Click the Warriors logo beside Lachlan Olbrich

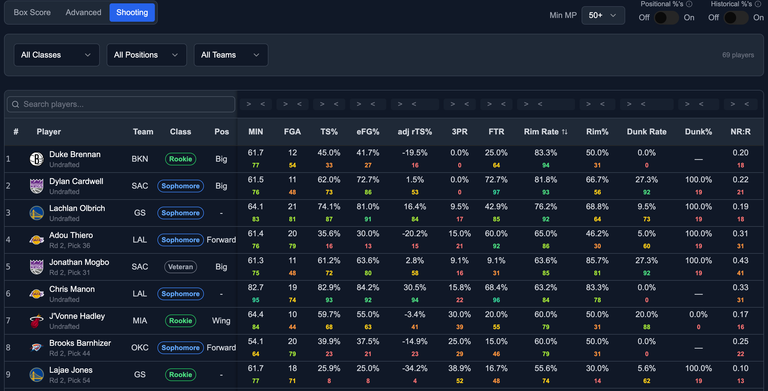tap(37, 213)
